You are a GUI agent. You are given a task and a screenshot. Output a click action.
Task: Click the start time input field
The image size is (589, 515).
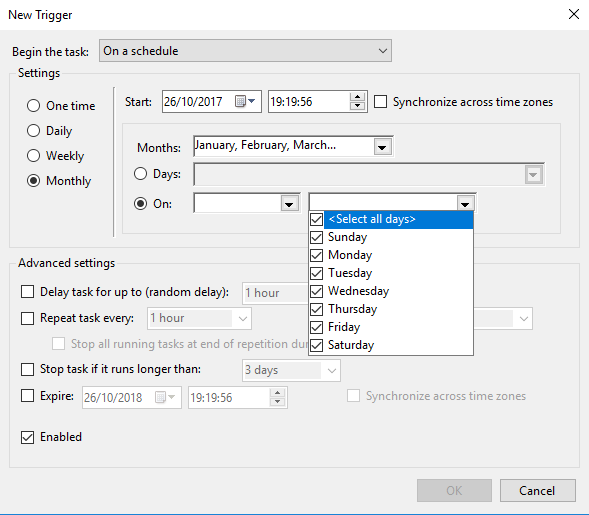click(x=309, y=101)
